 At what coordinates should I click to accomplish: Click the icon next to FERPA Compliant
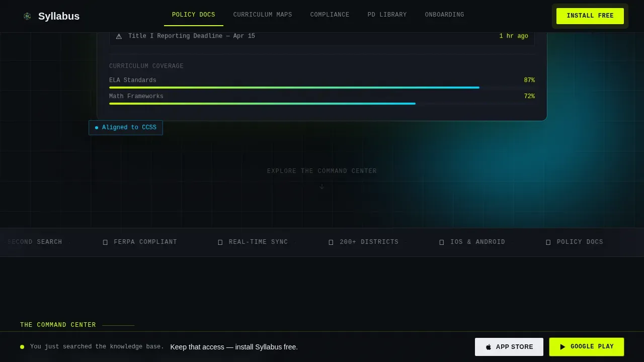click(105, 242)
